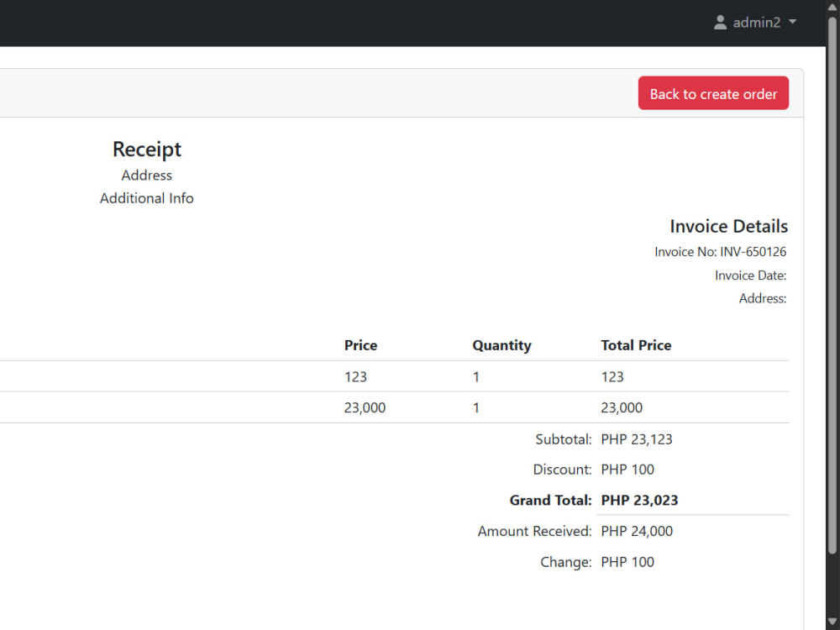Click subtotal value PHP 23,123
The height and width of the screenshot is (630, 840).
[x=637, y=439]
